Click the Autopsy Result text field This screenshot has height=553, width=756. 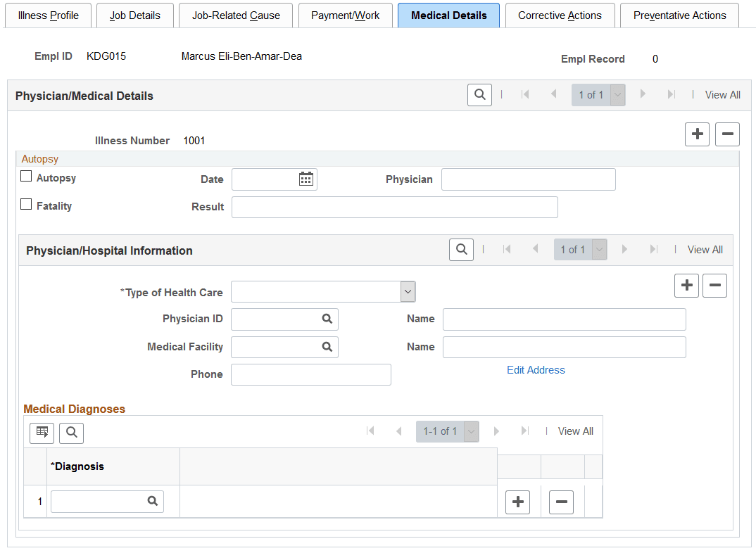pos(394,207)
